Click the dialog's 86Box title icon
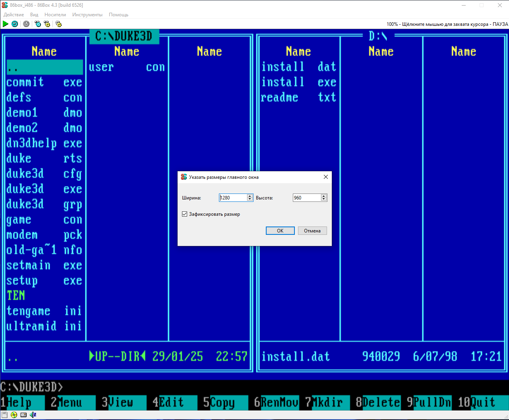 [x=184, y=177]
